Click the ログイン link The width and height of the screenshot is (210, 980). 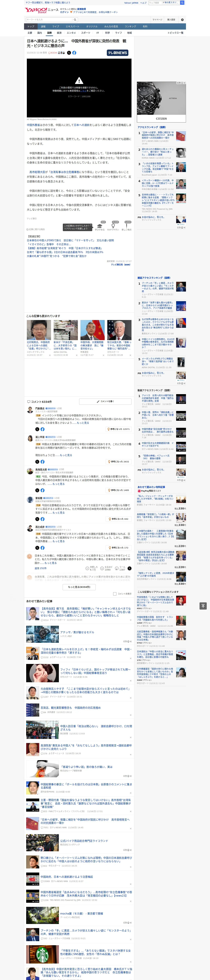coord(64,12)
